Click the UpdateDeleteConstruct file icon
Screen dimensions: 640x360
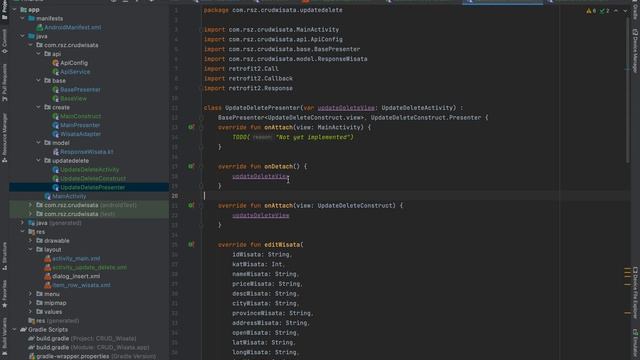pos(56,178)
